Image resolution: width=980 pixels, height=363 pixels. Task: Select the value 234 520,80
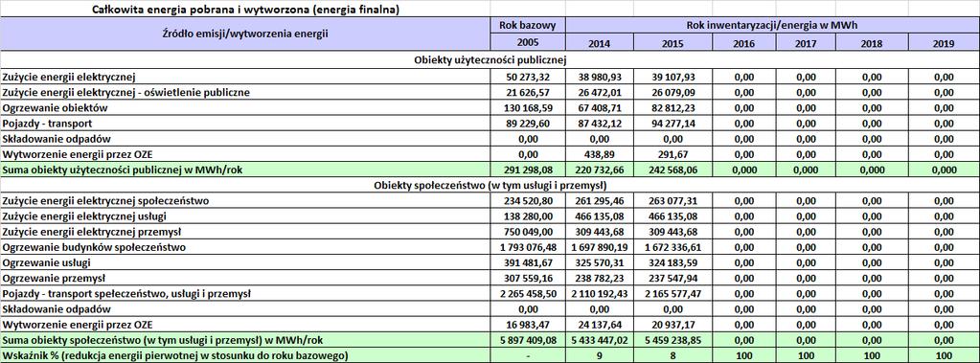[528, 200]
